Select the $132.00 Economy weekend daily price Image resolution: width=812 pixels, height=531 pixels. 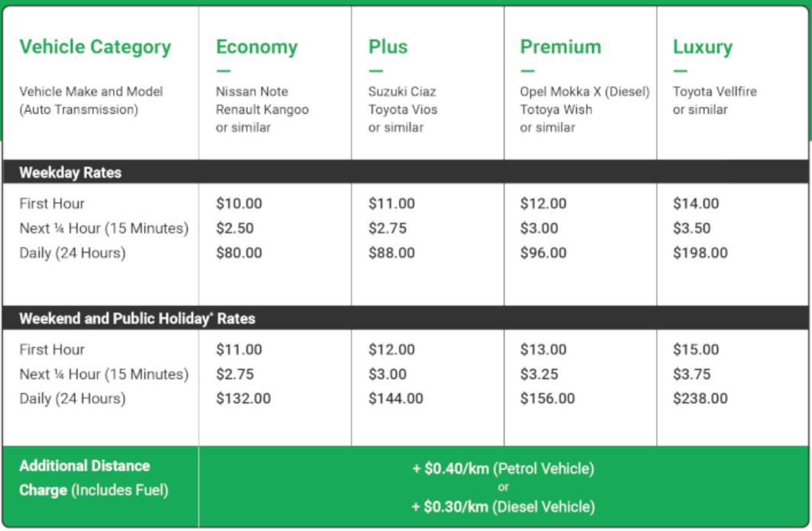click(243, 398)
